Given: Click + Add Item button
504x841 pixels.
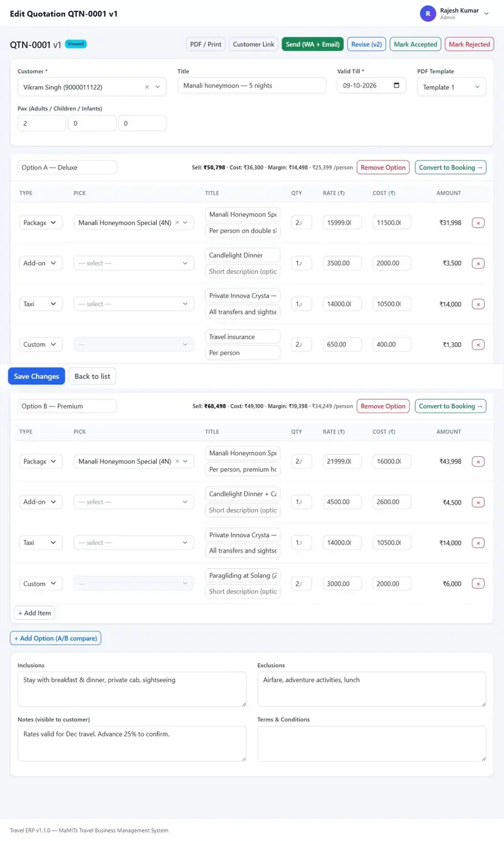Looking at the screenshot, I should tap(35, 613).
